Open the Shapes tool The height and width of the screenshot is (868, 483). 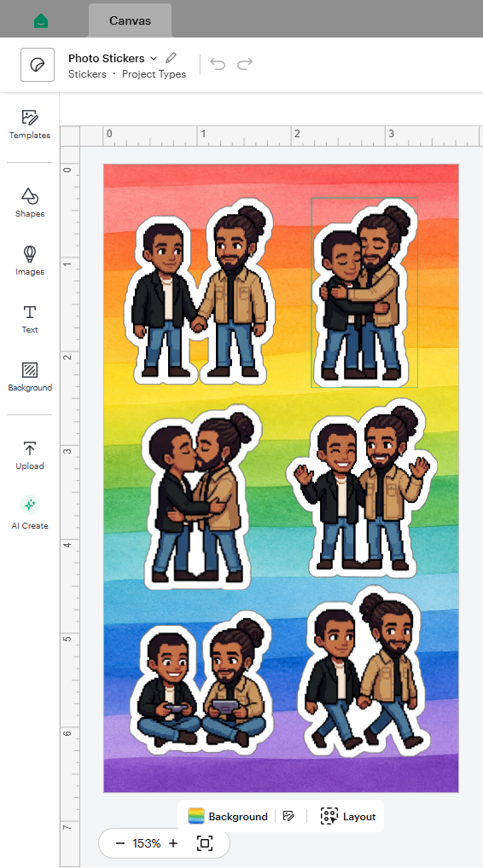coord(29,203)
